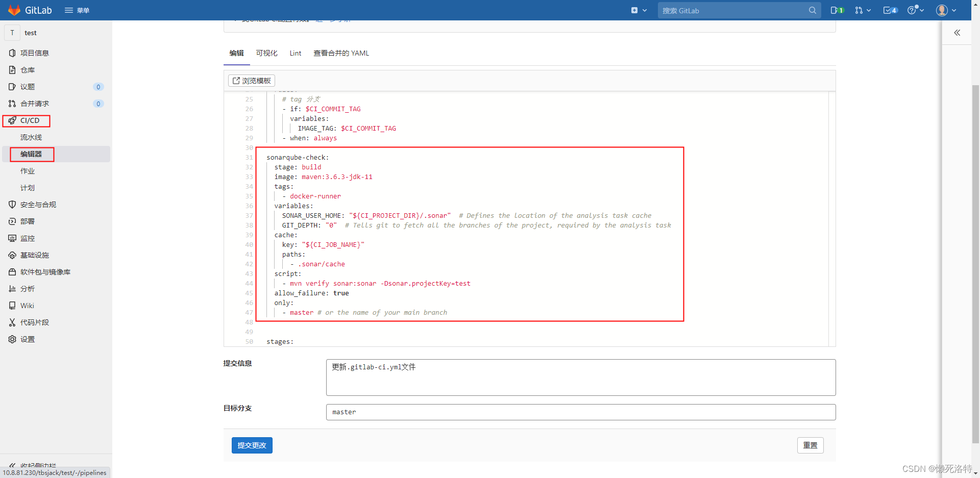The width and height of the screenshot is (980, 478).
Task: Open the 菜单 hamburger menu
Action: pyautogui.click(x=77, y=10)
